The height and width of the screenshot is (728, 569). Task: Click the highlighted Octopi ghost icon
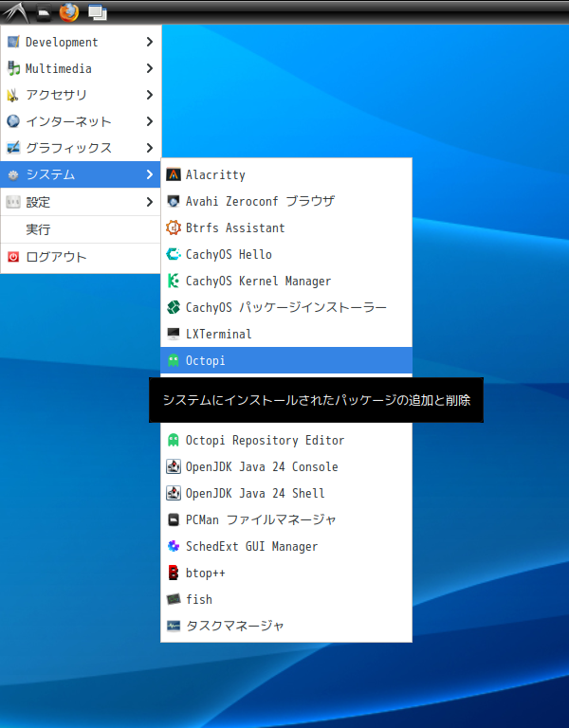click(174, 360)
